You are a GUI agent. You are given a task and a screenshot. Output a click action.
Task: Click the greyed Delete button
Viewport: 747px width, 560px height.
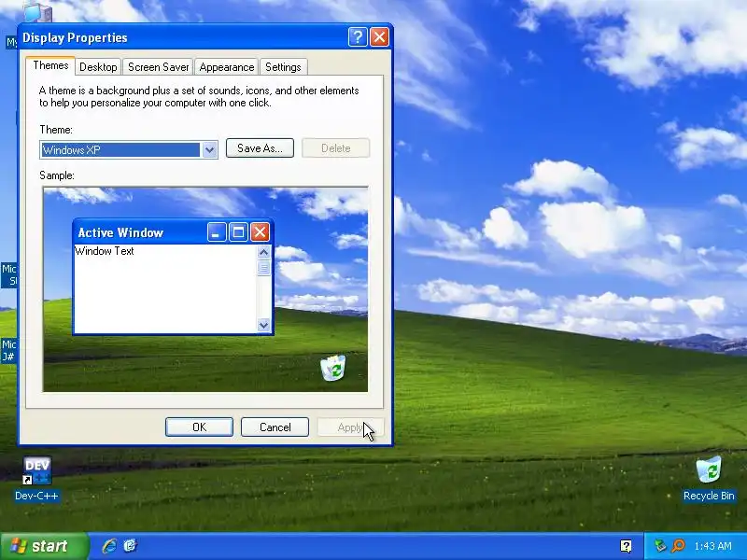[336, 148]
